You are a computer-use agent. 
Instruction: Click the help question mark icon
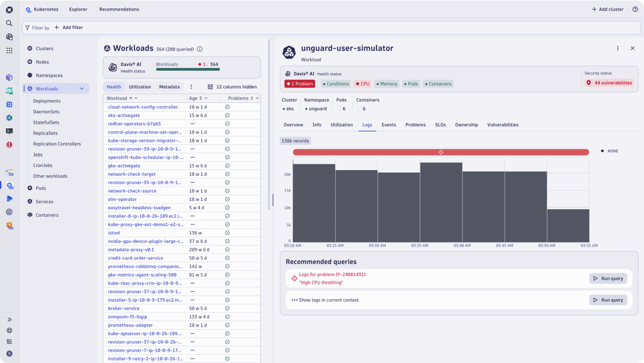pyautogui.click(x=635, y=9)
